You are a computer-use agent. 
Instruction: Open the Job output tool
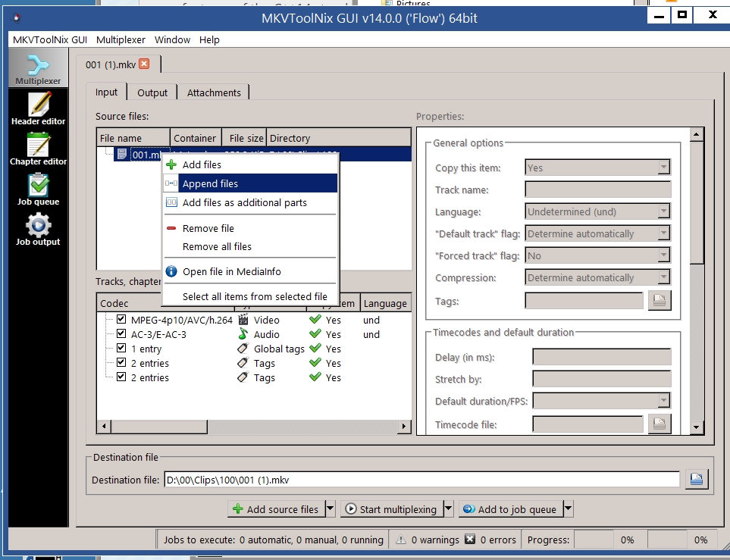38,229
